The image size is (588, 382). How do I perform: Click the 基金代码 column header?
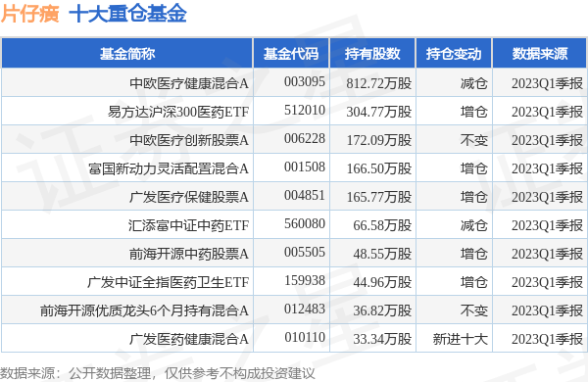click(291, 54)
